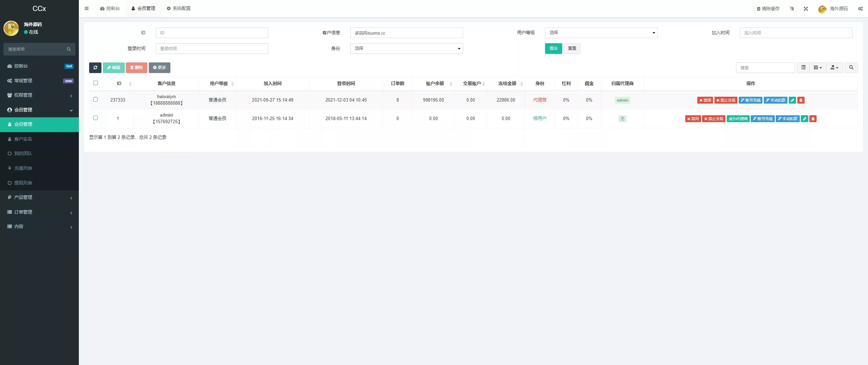
Task: Click the fullscreen icon in the top bar
Action: coord(805,9)
